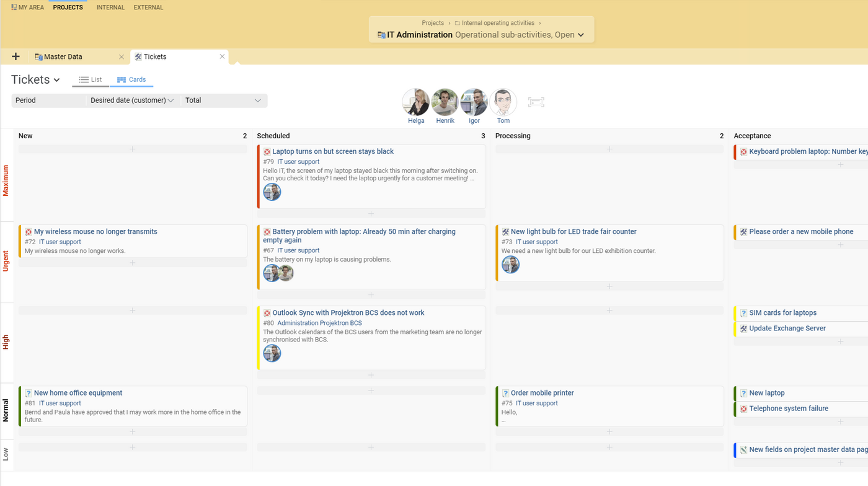
Task: Filter by Igor's avatar
Action: pos(474,102)
